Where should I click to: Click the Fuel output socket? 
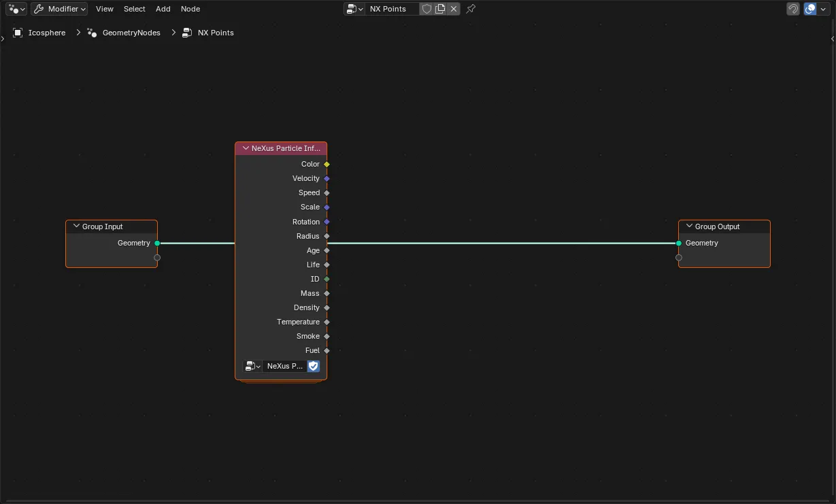(327, 350)
